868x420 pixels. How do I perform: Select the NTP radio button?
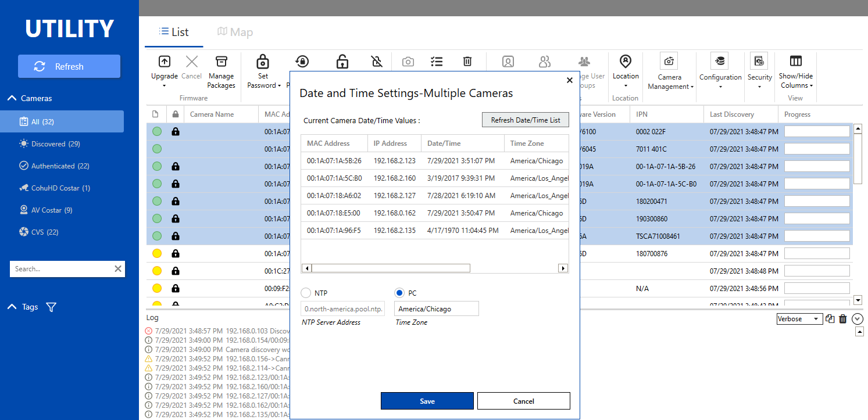[x=306, y=293]
